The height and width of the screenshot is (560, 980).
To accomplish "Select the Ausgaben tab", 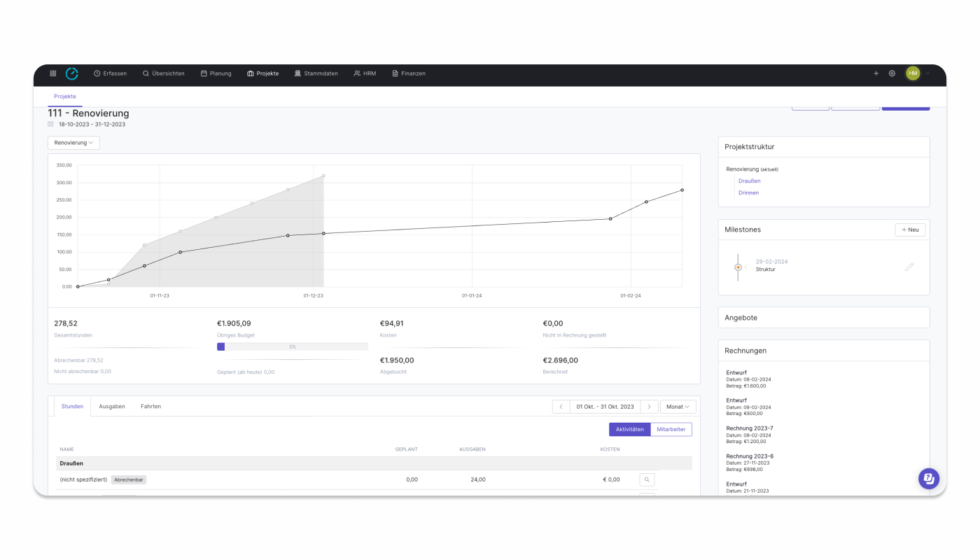I will tap(112, 406).
